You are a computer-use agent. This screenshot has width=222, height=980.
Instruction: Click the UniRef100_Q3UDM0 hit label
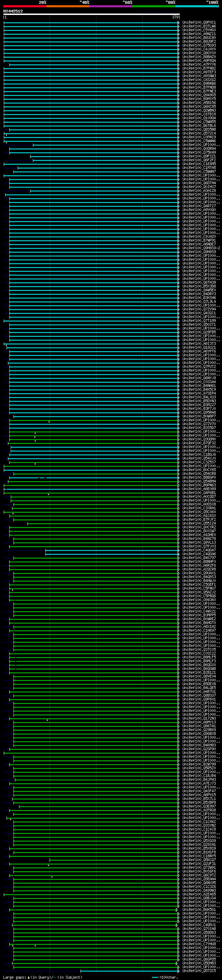pyautogui.click(x=199, y=439)
